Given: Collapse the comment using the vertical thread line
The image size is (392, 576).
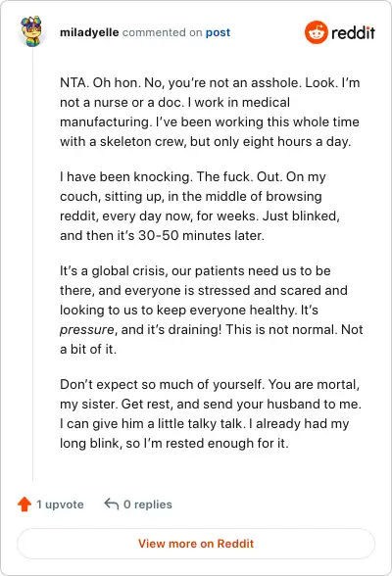Looking at the screenshot, I should click(x=32, y=264).
